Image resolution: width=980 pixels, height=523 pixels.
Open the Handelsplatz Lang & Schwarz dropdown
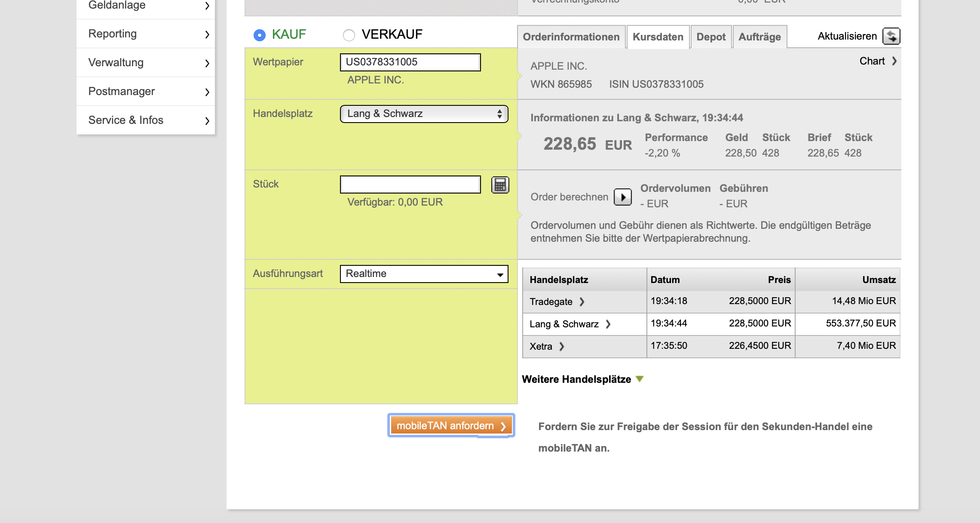pos(424,114)
